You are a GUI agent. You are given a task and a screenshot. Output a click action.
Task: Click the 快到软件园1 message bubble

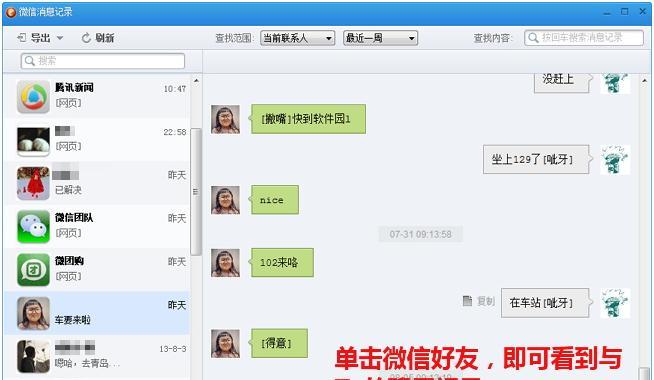[308, 119]
